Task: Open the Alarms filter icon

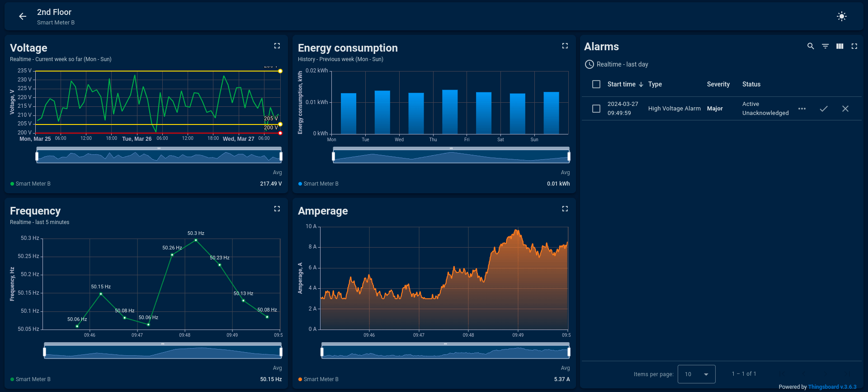Action: pos(825,46)
